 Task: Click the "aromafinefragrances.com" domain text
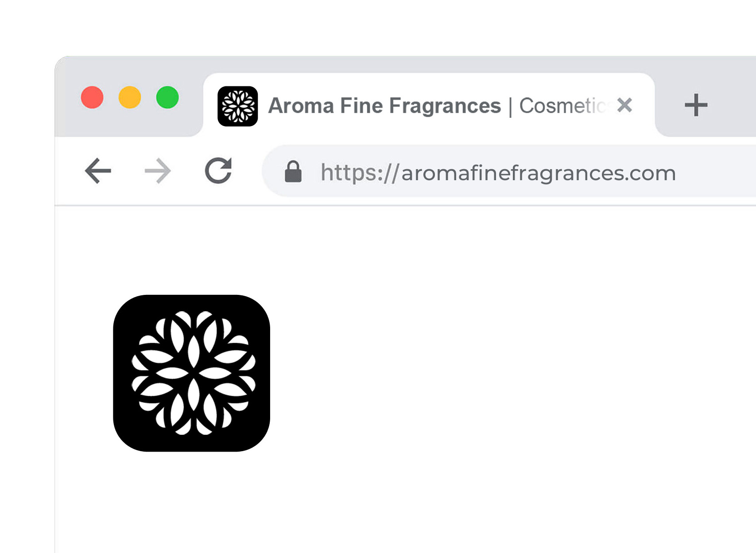(538, 173)
